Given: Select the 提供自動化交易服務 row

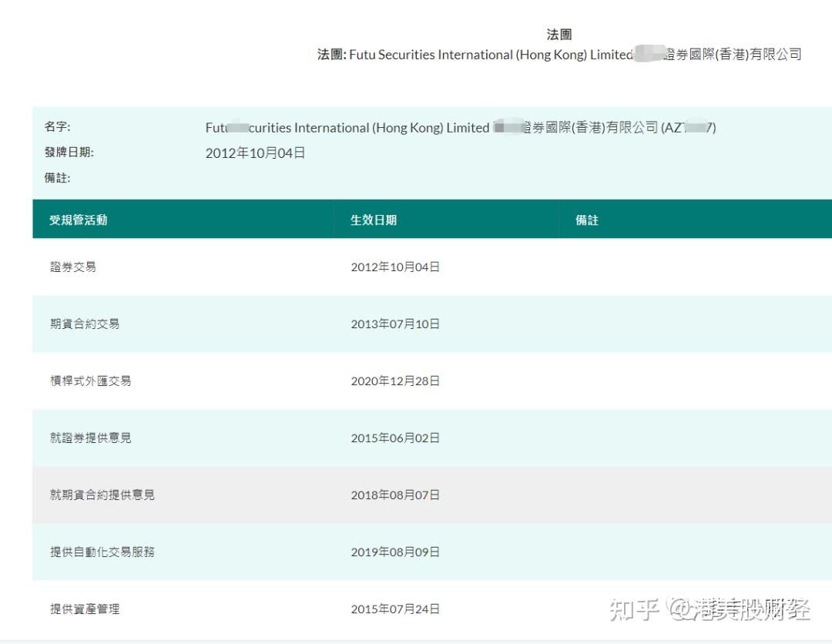Looking at the screenshot, I should tap(432, 552).
